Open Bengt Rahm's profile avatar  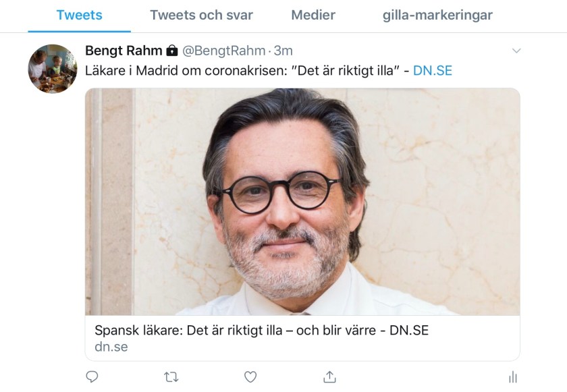point(52,68)
